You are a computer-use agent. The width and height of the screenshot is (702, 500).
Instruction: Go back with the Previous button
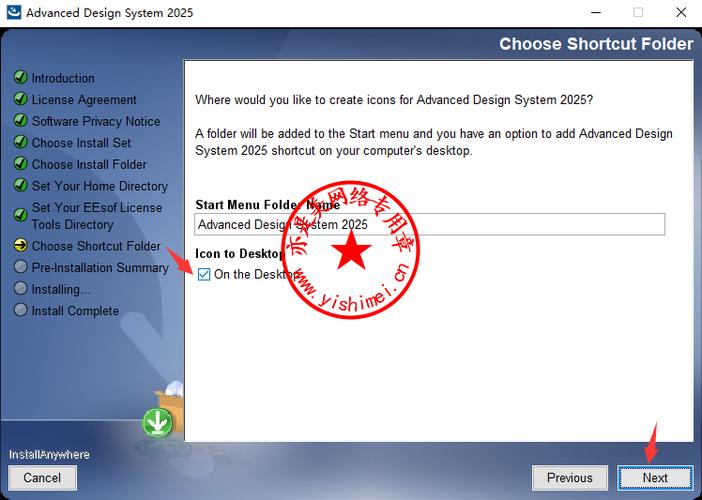coord(569,478)
